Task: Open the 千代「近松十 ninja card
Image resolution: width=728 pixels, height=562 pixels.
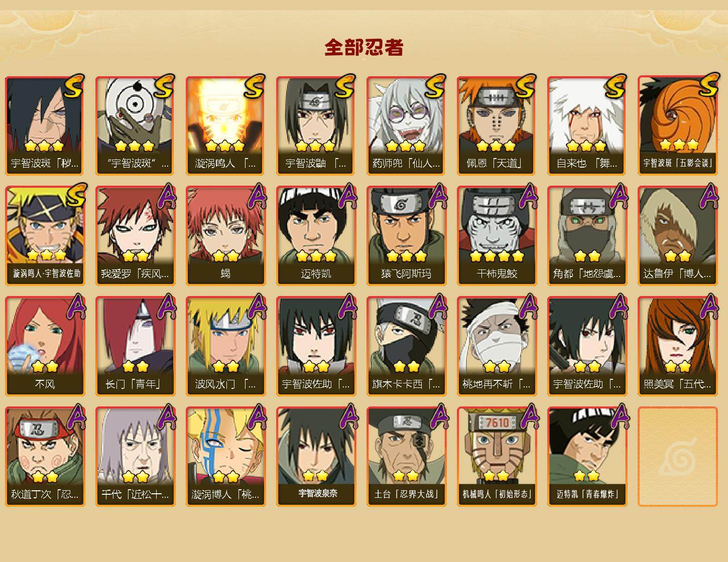Action: (x=135, y=457)
